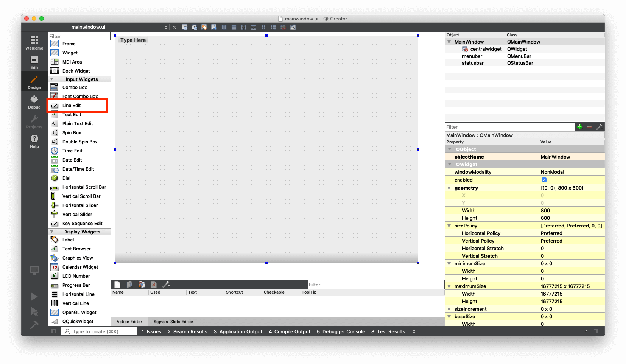Apply Lay Out Vertically in Splitter
The width and height of the screenshot is (626, 364).
[254, 27]
